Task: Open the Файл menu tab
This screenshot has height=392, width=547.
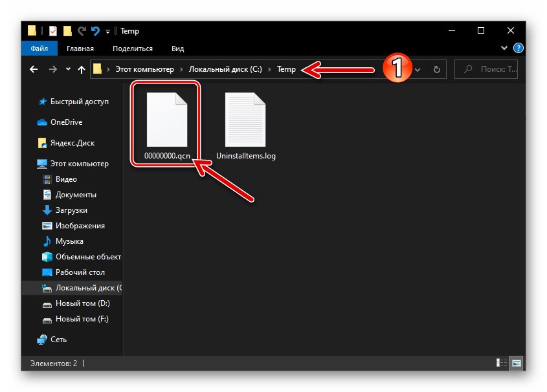Action: tap(39, 49)
